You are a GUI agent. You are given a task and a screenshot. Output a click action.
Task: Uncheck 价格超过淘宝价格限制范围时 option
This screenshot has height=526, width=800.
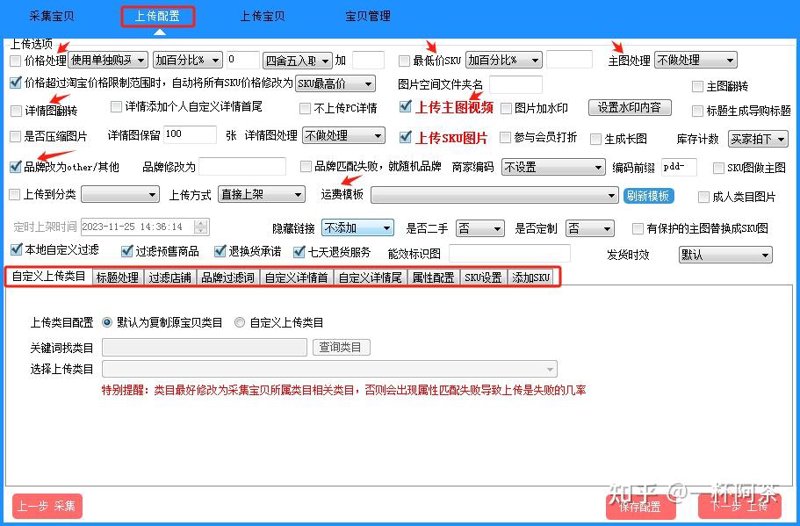16,82
